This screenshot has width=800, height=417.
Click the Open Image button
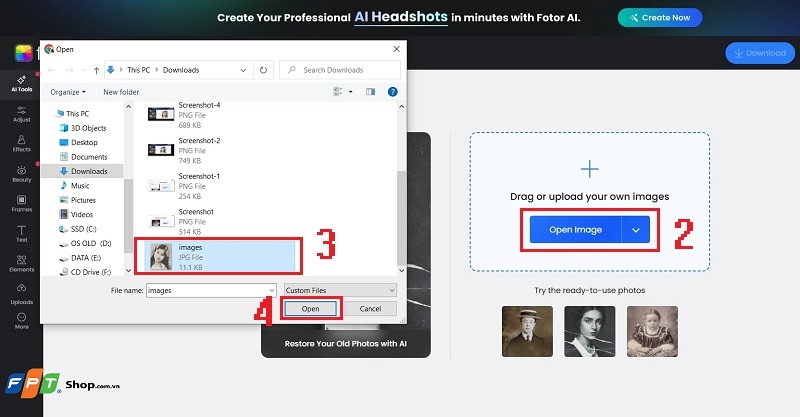click(576, 230)
